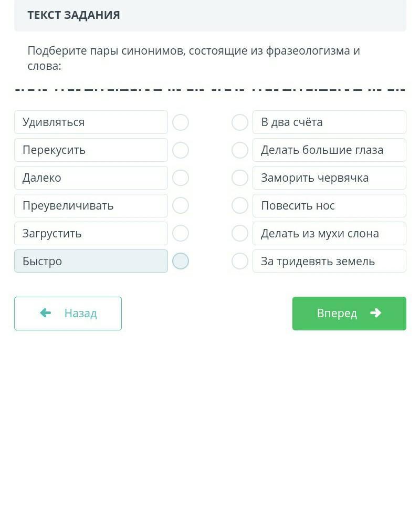Select the radio circle next to Перекусить

181,150
